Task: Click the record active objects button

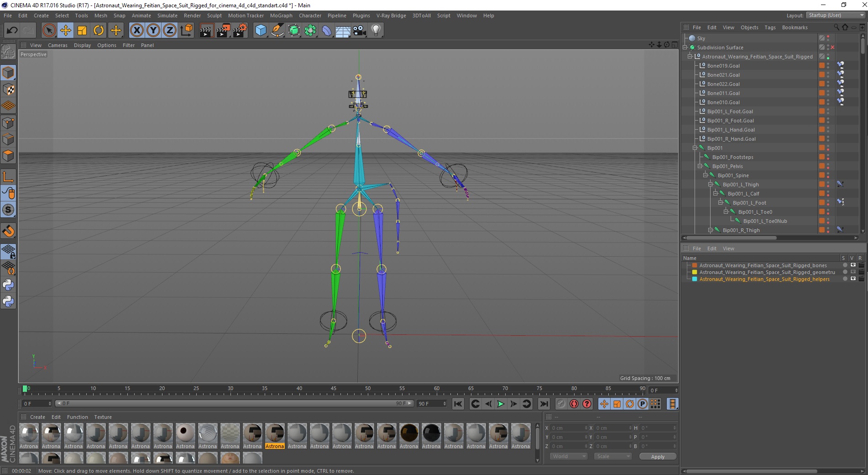Action: tap(561, 404)
